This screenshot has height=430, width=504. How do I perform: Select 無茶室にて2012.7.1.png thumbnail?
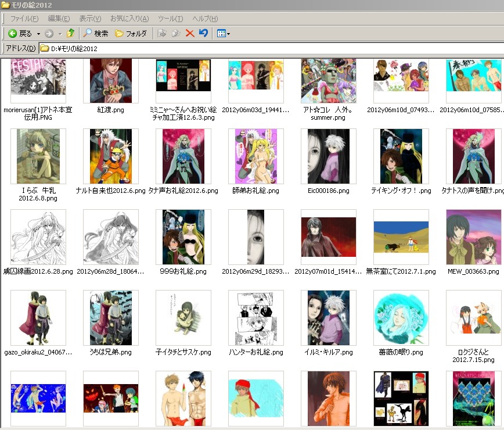point(401,237)
